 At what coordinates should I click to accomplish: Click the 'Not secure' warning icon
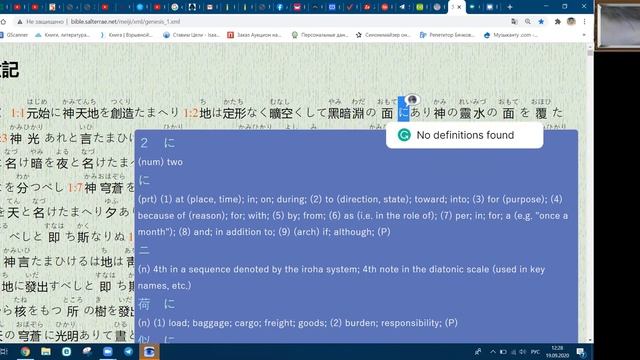tap(19, 22)
